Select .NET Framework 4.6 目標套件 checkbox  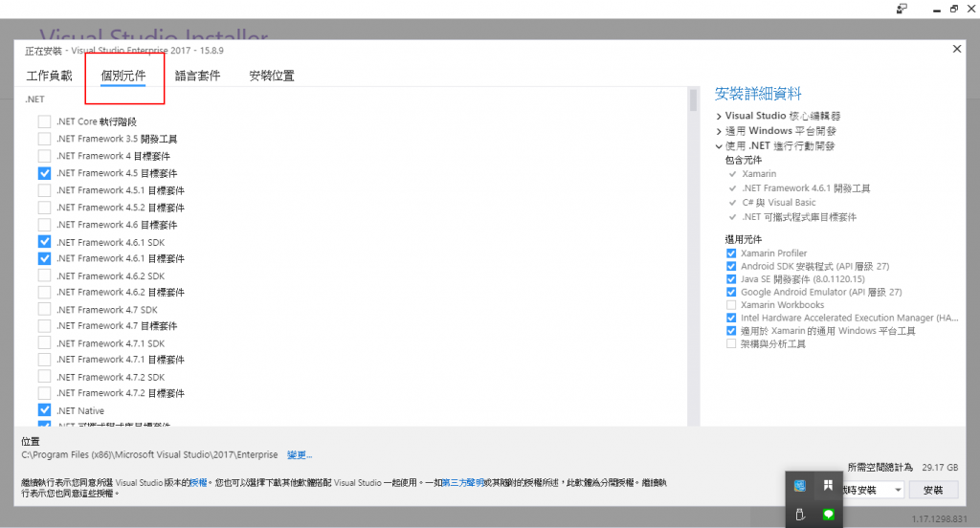pyautogui.click(x=44, y=225)
